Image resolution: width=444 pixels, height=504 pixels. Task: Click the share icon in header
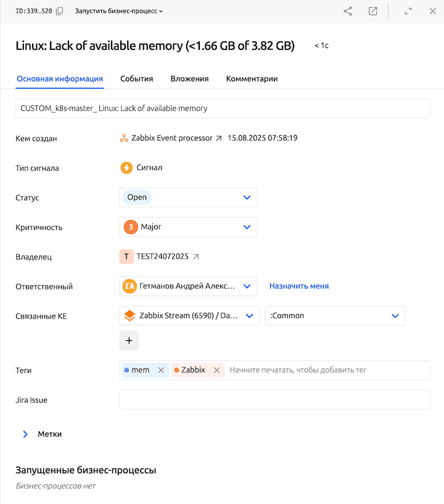[x=348, y=11]
